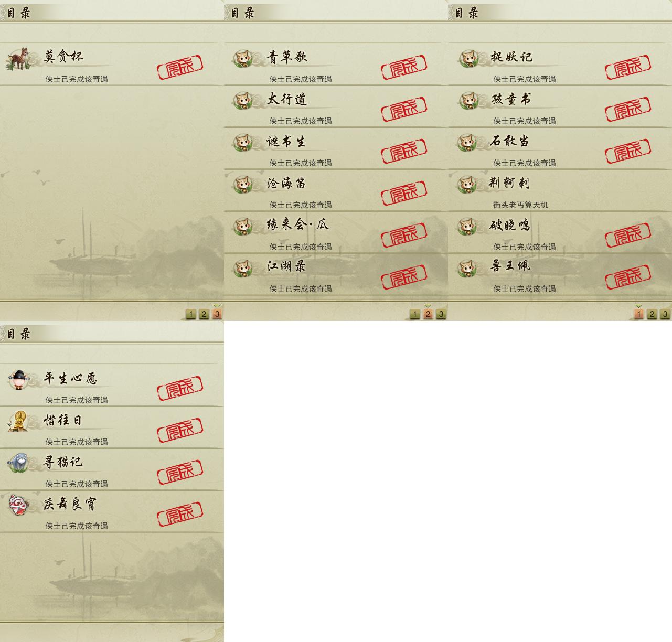Click the cat icon next to 青草歌
Image resolution: width=672 pixels, height=642 pixels.
point(243,58)
